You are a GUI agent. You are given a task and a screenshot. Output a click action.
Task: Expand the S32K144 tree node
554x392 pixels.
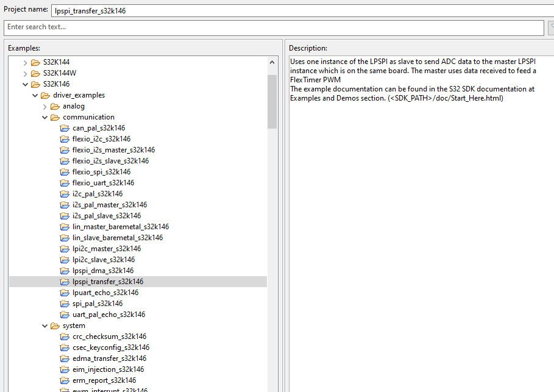click(24, 62)
